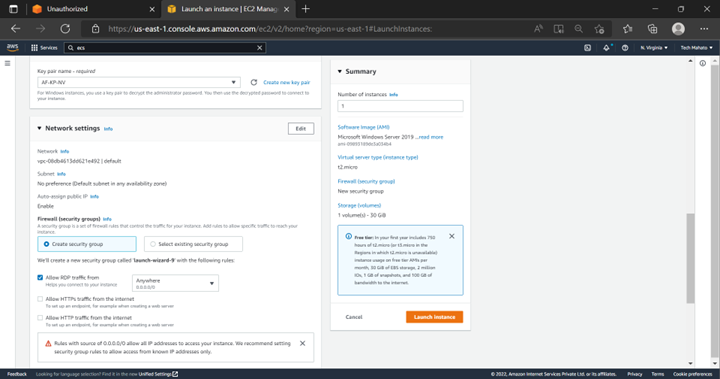Click the warning triangle icon

click(x=48, y=343)
